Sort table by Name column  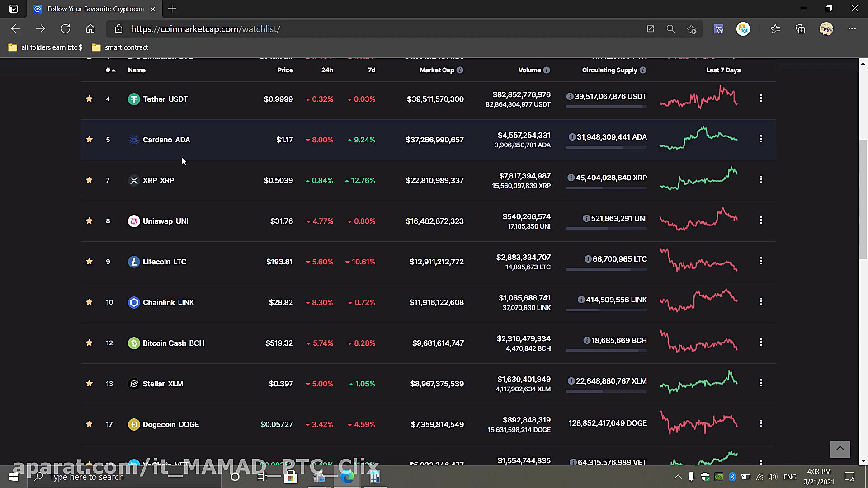coord(137,70)
